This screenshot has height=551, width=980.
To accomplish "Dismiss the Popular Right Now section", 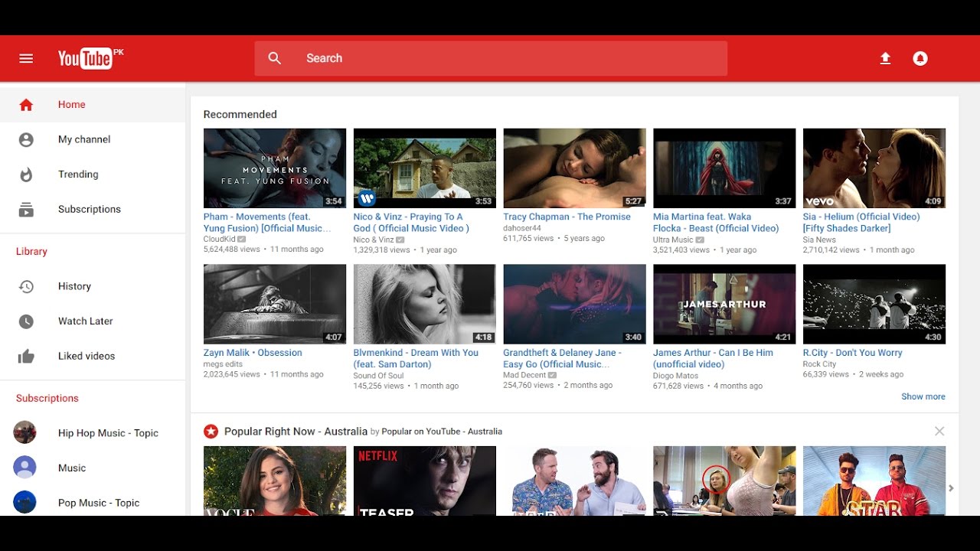I will (x=939, y=432).
